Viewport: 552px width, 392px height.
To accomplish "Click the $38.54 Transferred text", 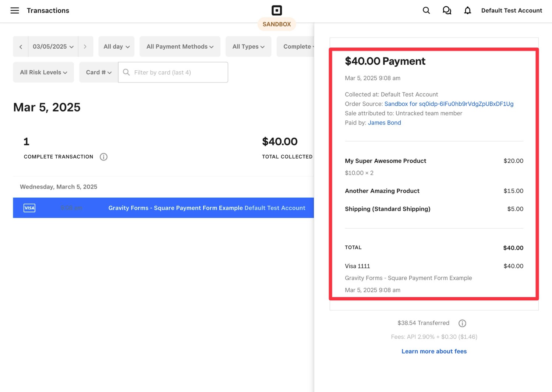I will [x=423, y=323].
